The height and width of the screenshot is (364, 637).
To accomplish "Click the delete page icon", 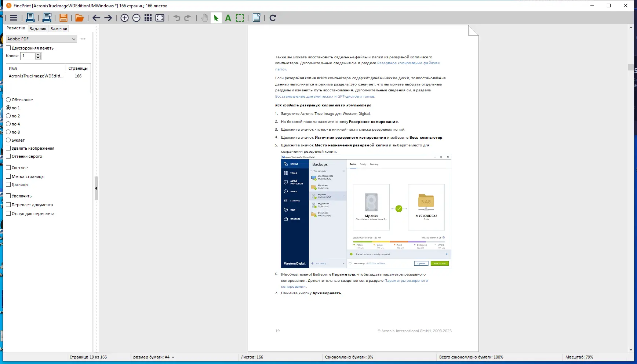I will (256, 18).
